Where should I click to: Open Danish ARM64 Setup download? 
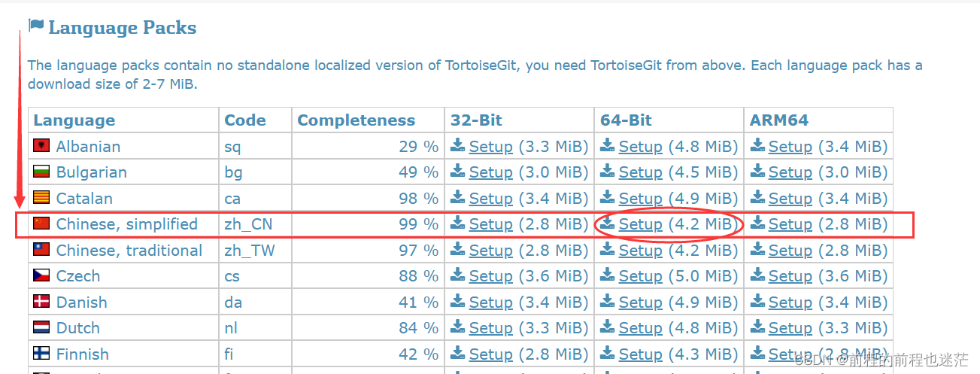(x=790, y=303)
